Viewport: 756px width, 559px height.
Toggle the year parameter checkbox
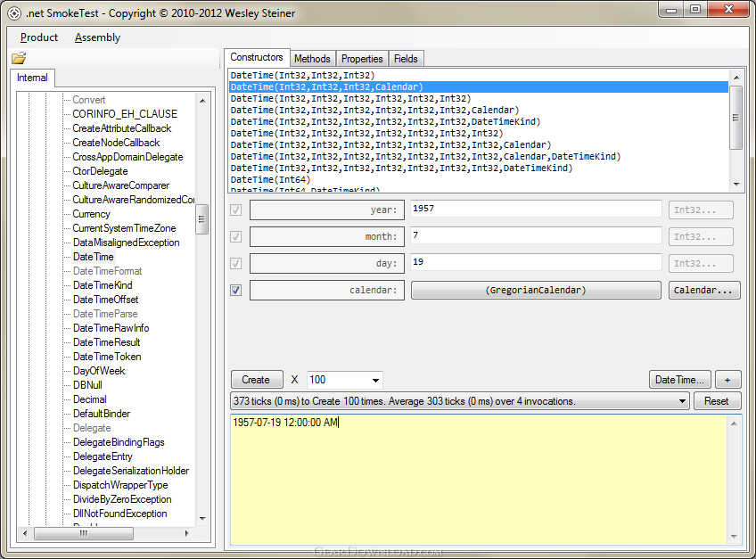235,210
